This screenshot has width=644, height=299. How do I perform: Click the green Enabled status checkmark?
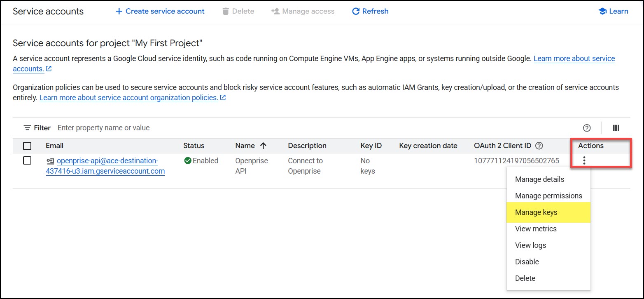188,161
